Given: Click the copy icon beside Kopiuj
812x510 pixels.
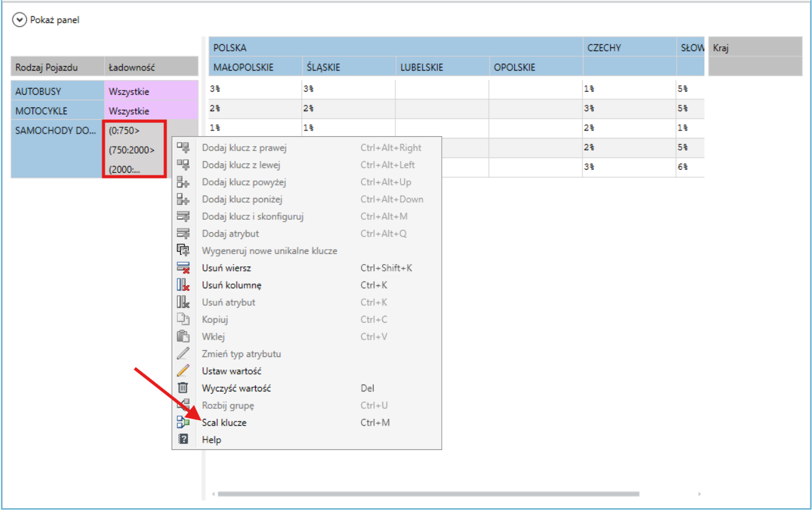Looking at the screenshot, I should 183,320.
